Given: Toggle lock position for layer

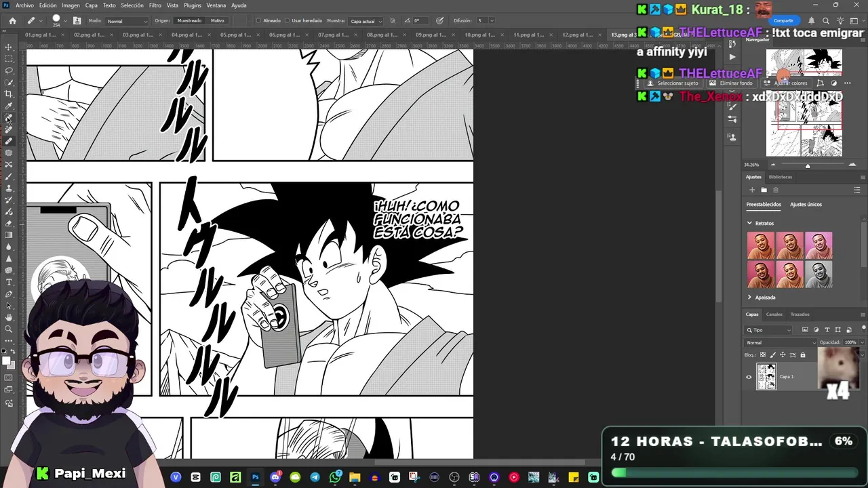Looking at the screenshot, I should [783, 354].
